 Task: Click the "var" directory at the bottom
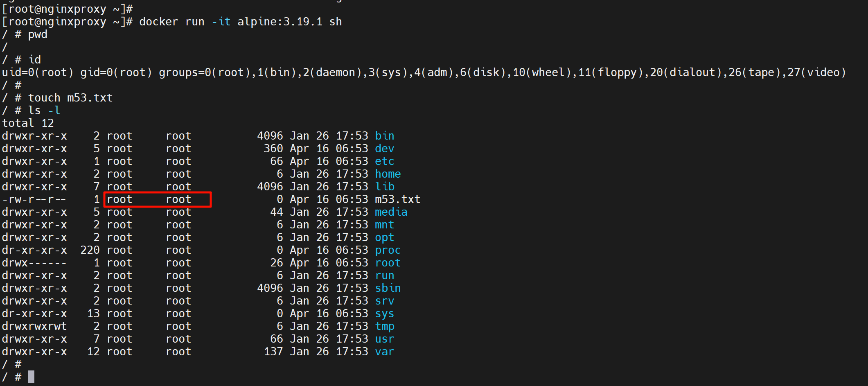point(384,352)
